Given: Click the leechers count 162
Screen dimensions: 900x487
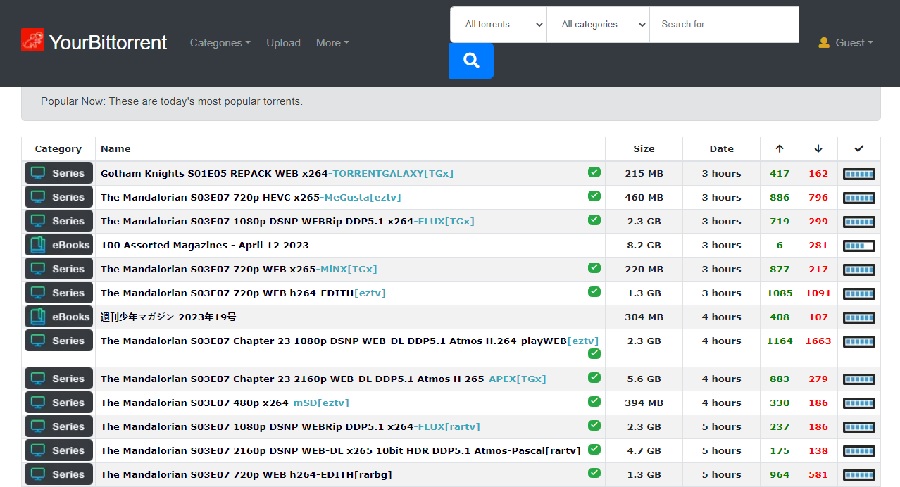Looking at the screenshot, I should 818,173.
